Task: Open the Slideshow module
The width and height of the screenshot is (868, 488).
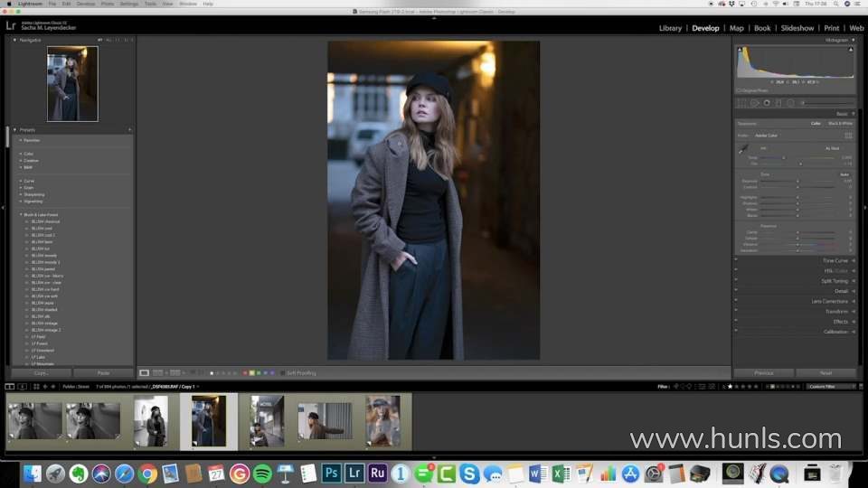Action: 797,28
